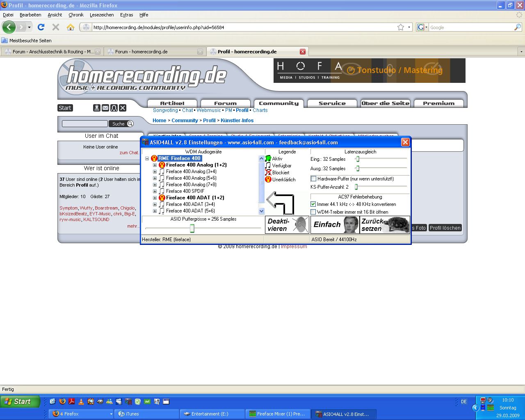Show hidden tray icons arrow
Screen dimensions: 525x420
[475, 408]
